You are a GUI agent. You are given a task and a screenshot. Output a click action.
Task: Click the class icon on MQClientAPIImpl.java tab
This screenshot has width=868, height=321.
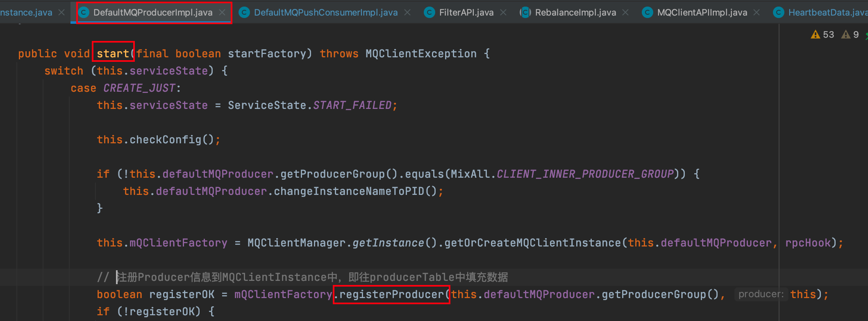[x=648, y=13]
